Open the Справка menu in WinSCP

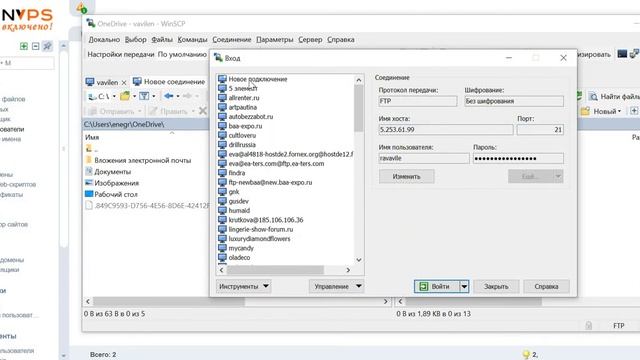(x=341, y=40)
